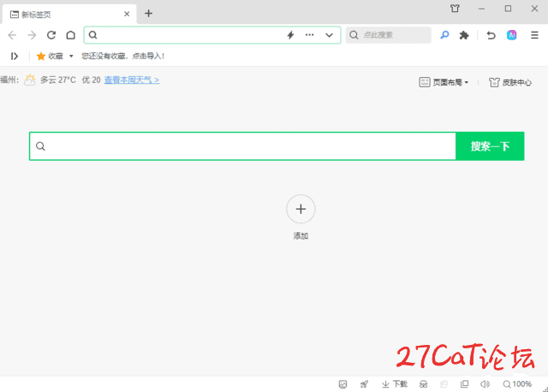
Task: Click 优 20 air quality text
Action: click(x=92, y=80)
